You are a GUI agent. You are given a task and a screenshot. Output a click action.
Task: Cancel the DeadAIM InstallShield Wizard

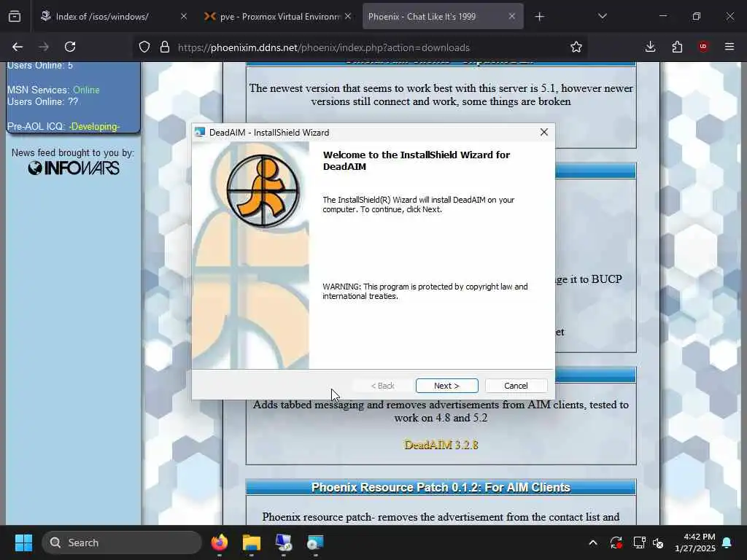516,386
